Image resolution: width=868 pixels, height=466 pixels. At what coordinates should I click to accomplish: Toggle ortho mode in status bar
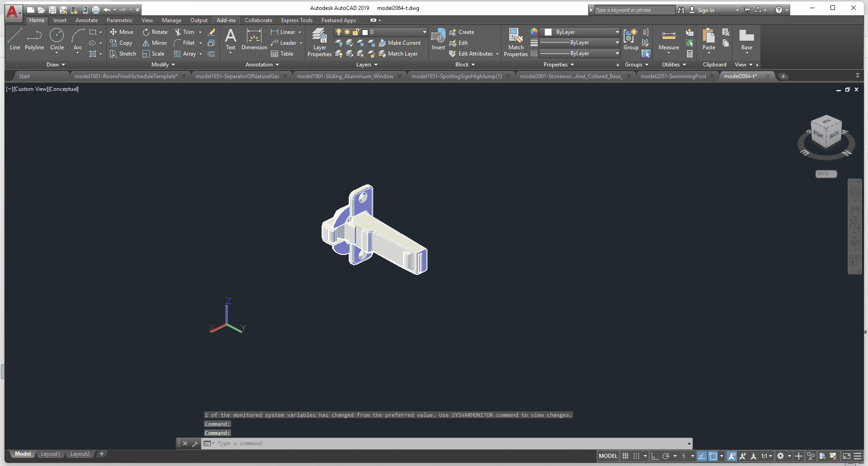(655, 456)
